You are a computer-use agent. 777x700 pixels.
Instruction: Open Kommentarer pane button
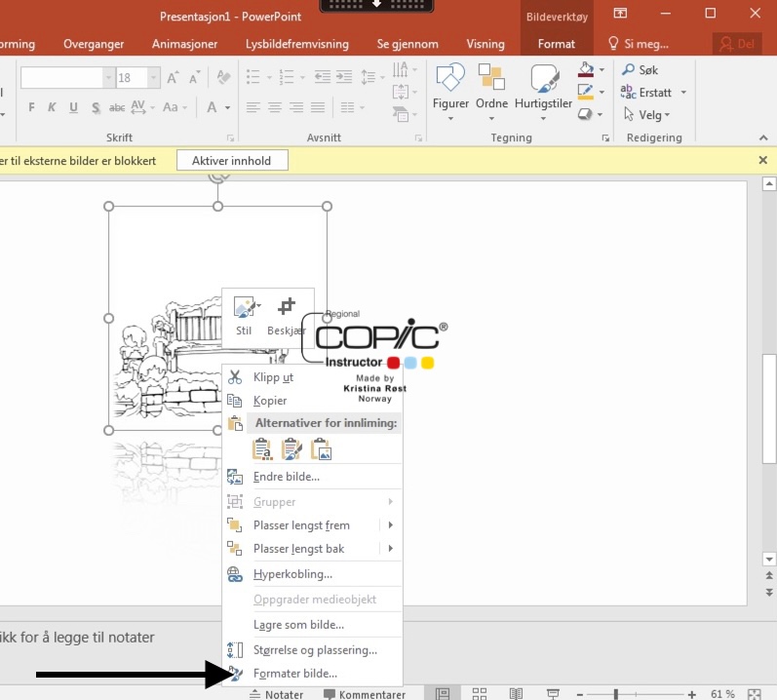pyautogui.click(x=365, y=694)
